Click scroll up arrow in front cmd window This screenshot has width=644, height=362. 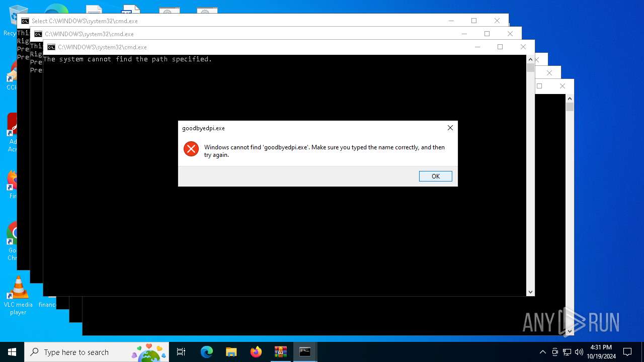point(530,59)
